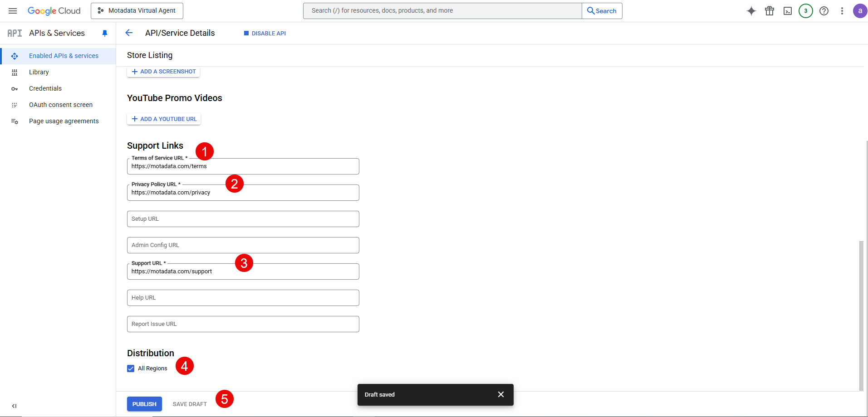Click the OAuth consent screen entry

click(x=60, y=104)
